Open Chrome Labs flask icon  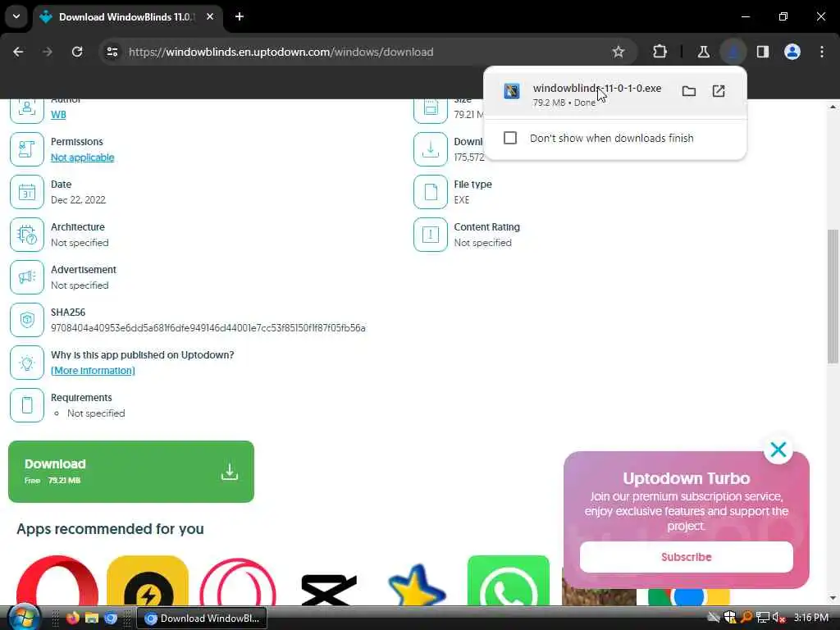click(703, 52)
